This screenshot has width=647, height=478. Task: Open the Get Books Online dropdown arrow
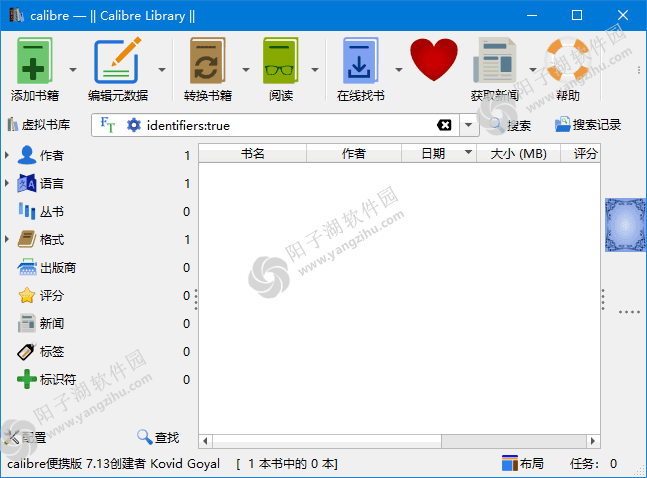click(x=399, y=69)
